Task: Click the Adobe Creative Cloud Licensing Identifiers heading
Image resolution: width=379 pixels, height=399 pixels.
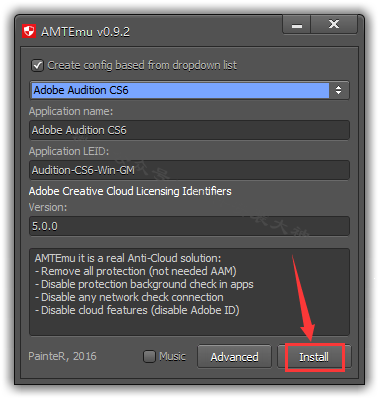Action: [130, 191]
